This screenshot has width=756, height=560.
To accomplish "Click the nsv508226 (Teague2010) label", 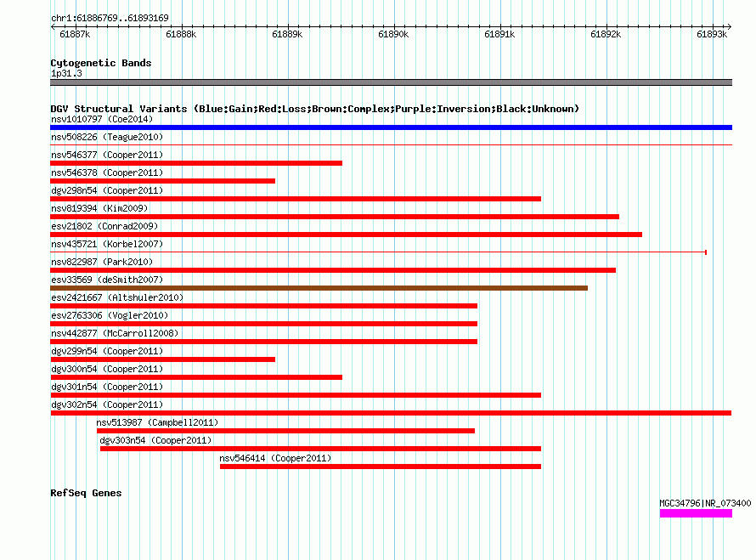I will point(107,137).
